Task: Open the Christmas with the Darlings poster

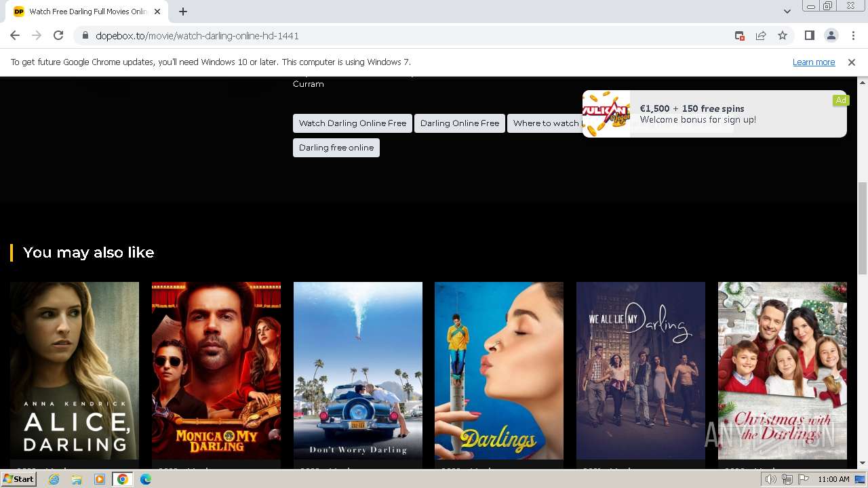Action: point(783,371)
